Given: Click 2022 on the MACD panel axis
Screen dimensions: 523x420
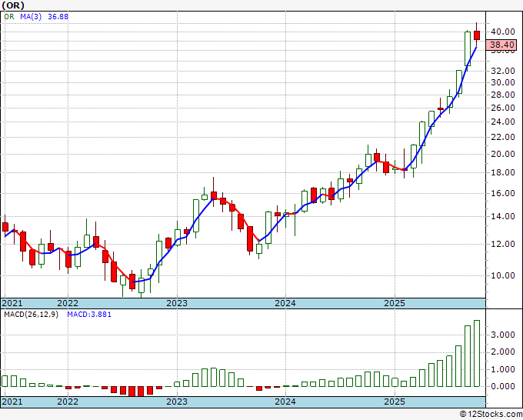Looking at the screenshot, I should [68, 402].
